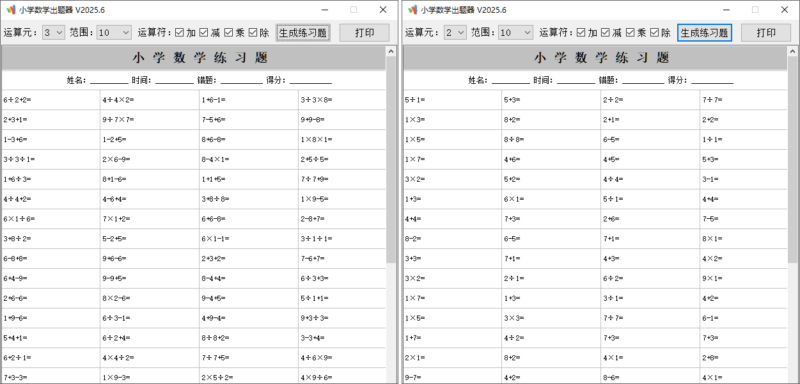800x384 pixels.
Task: Uncheck the 减 checkbox in the left window
Action: pyautogui.click(x=204, y=33)
